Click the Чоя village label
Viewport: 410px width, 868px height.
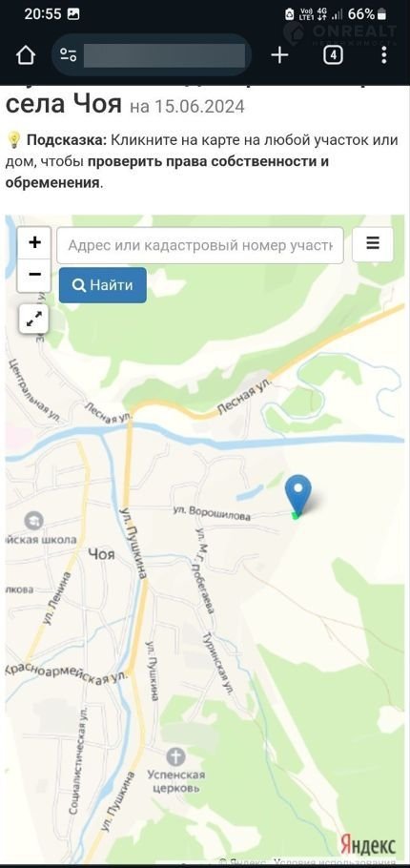click(101, 553)
